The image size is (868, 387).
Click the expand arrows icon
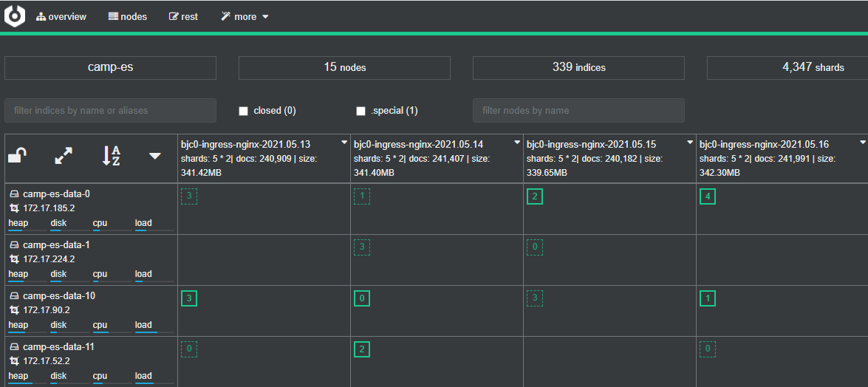pos(64,155)
